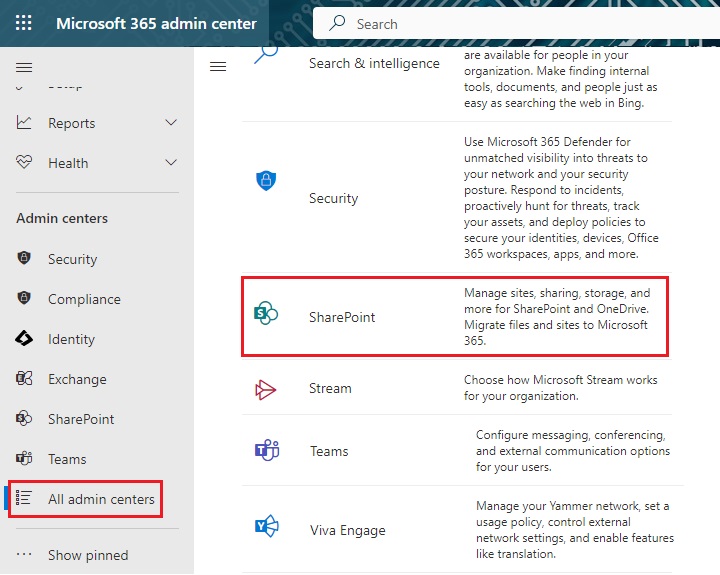Click the SharePoint logo in the list

click(266, 313)
